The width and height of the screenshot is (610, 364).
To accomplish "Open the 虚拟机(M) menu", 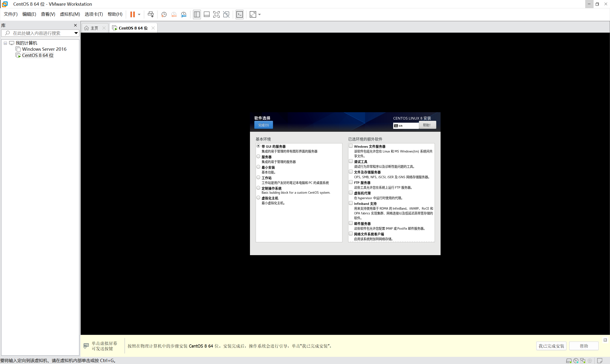I will pos(70,14).
